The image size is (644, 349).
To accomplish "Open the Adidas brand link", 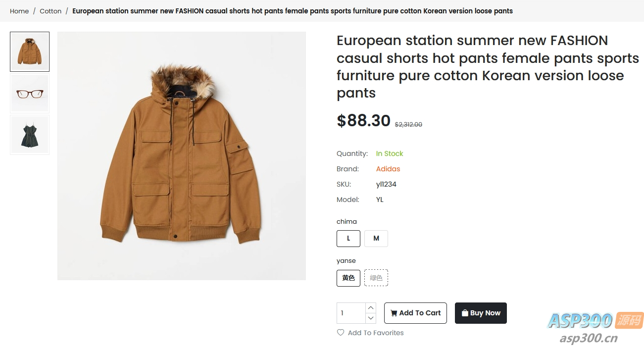I will [x=388, y=169].
